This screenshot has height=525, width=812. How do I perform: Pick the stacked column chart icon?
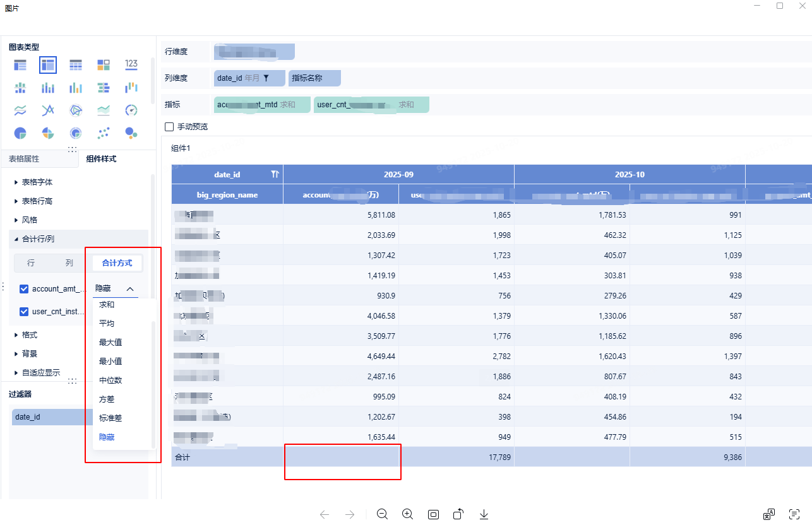tap(48, 88)
